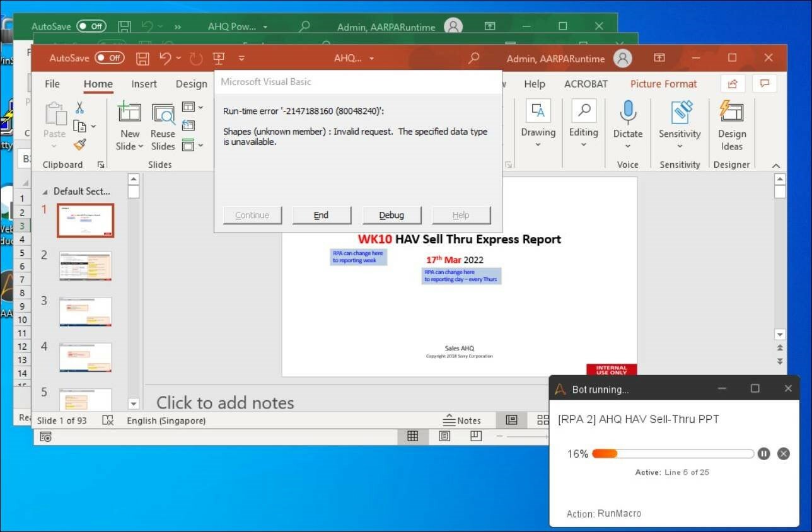Image resolution: width=812 pixels, height=532 pixels.
Task: Select the Picture Format tab
Action: click(x=664, y=84)
